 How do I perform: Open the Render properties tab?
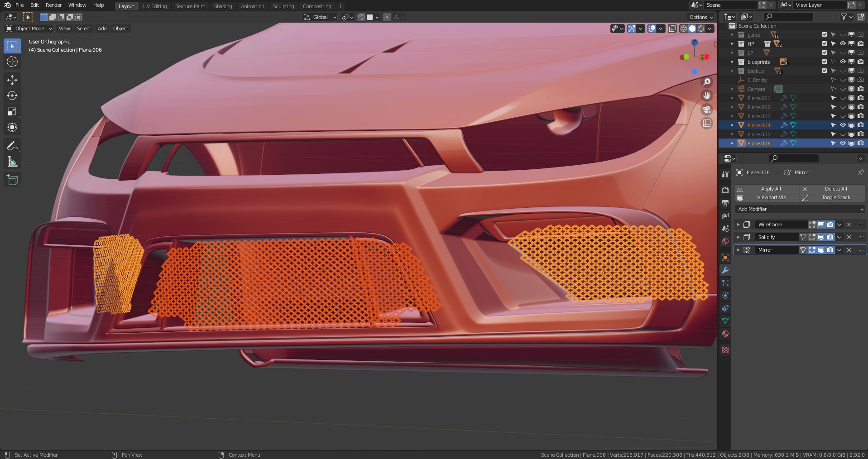click(725, 191)
